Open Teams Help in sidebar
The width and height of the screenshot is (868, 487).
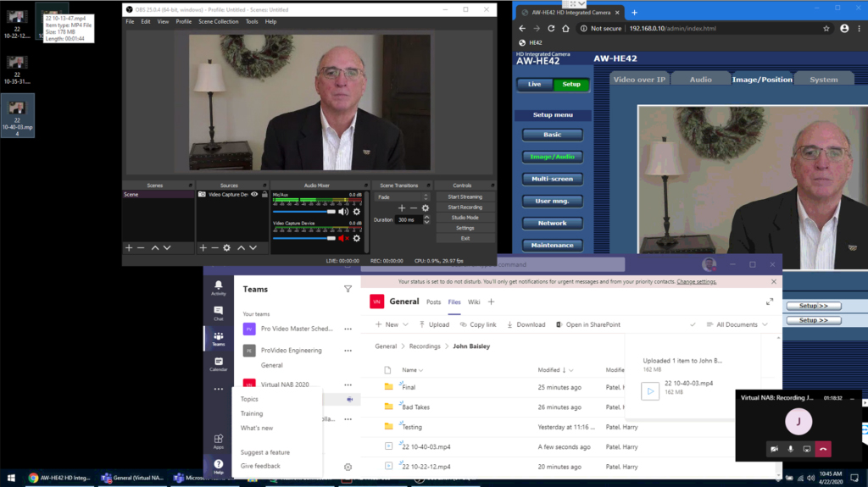(x=218, y=467)
